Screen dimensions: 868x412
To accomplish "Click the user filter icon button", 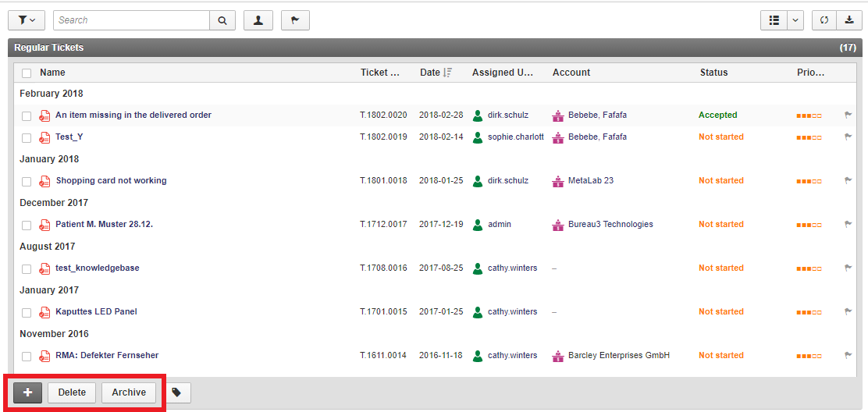I will 258,20.
